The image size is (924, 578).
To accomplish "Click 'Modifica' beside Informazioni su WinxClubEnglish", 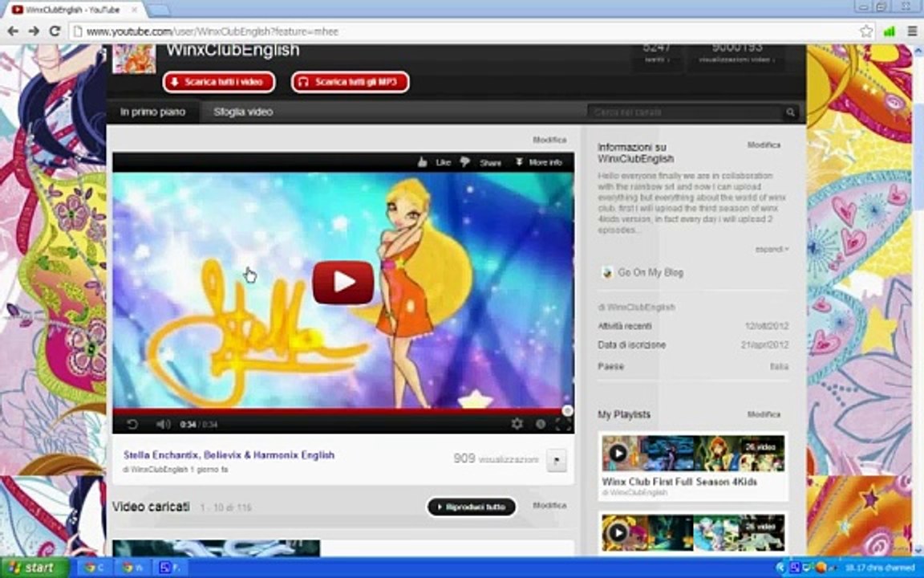I will point(764,144).
